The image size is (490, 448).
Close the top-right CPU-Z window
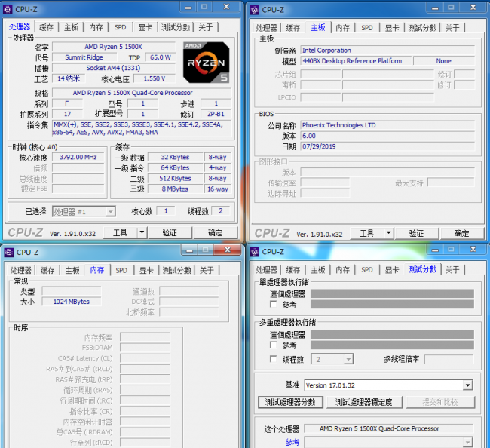point(473,7)
